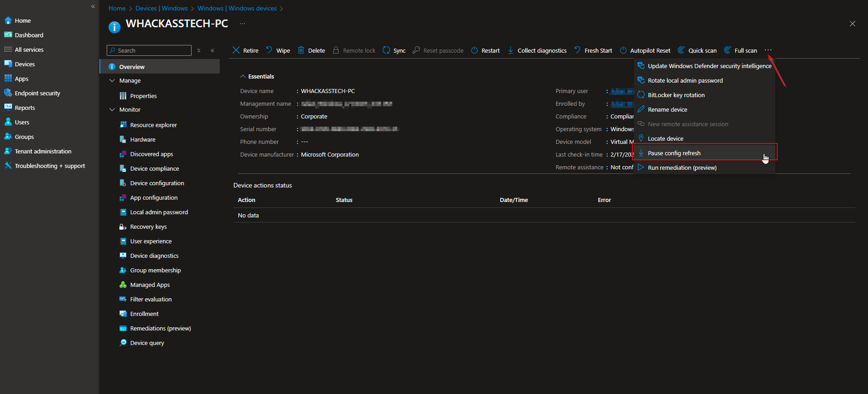The image size is (868, 394).
Task: Click the Date/Time column header
Action: click(x=514, y=200)
